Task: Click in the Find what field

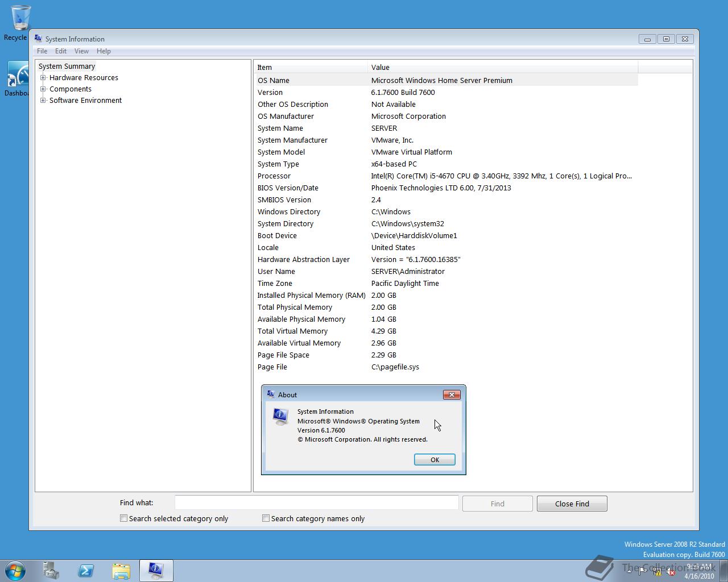Action: (316, 502)
